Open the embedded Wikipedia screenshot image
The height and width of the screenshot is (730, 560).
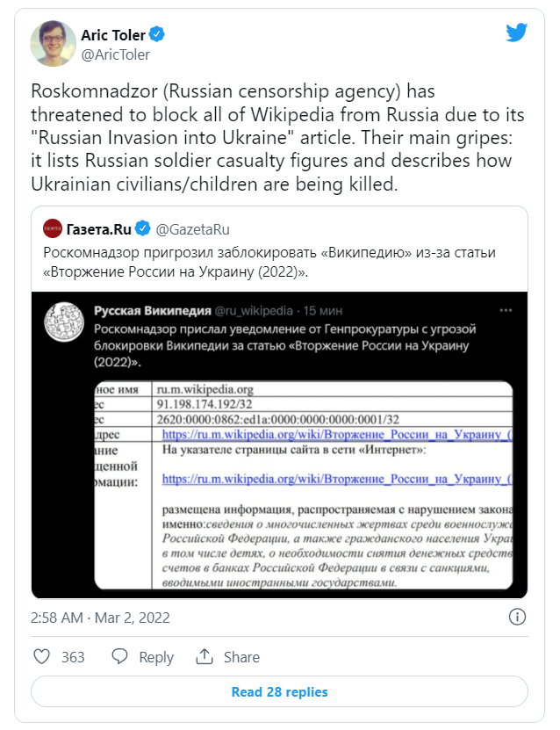pos(279,445)
